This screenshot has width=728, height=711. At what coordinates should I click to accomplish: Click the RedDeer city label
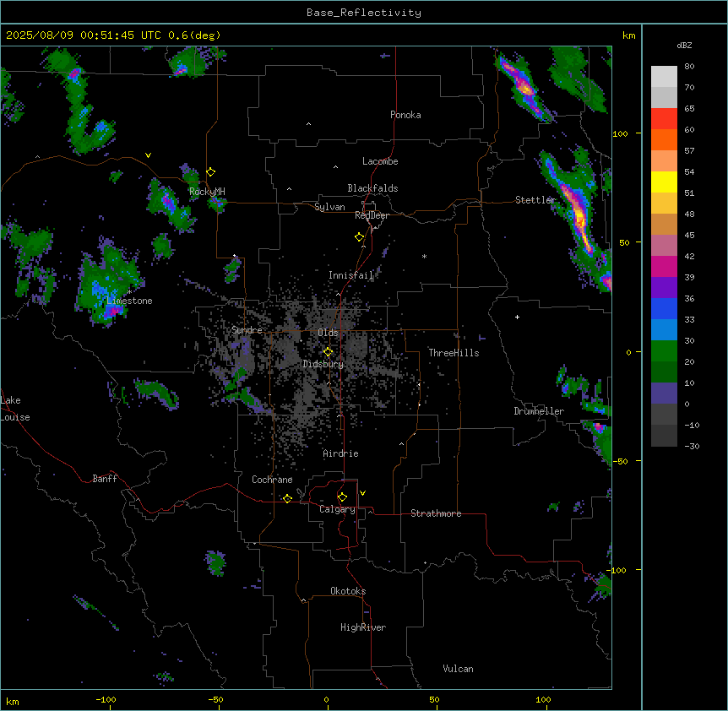pos(372,215)
